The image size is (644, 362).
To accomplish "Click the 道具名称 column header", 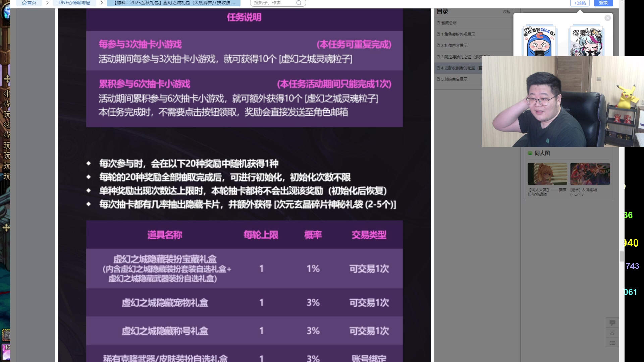I will click(x=165, y=235).
